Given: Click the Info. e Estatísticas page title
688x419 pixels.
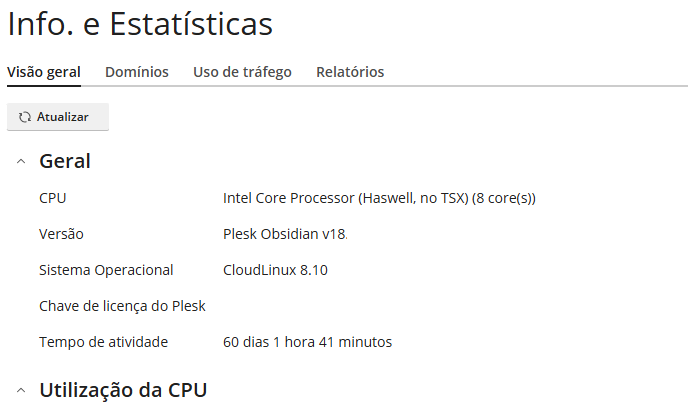Looking at the screenshot, I should coord(140,24).
